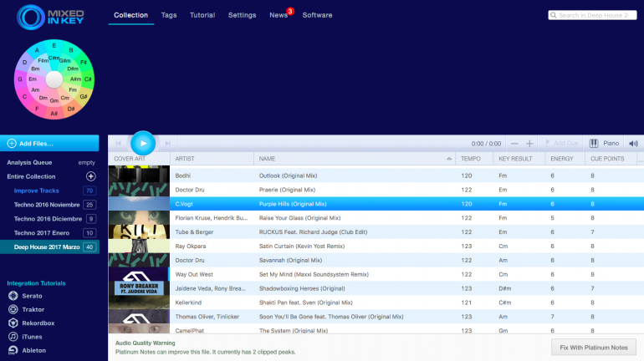Select Shadowboxing Heroes (Original) track
The height and width of the screenshot is (361, 644).
click(376, 288)
